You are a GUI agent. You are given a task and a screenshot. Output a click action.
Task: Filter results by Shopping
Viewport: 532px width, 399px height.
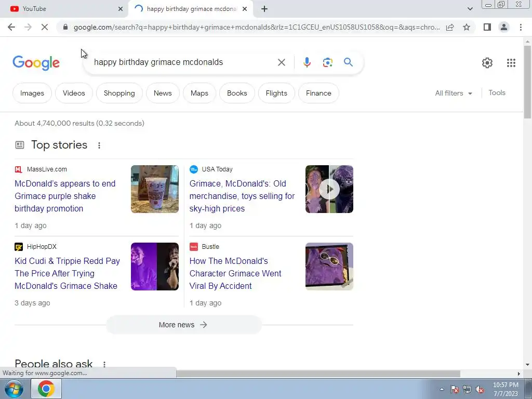[x=119, y=93]
